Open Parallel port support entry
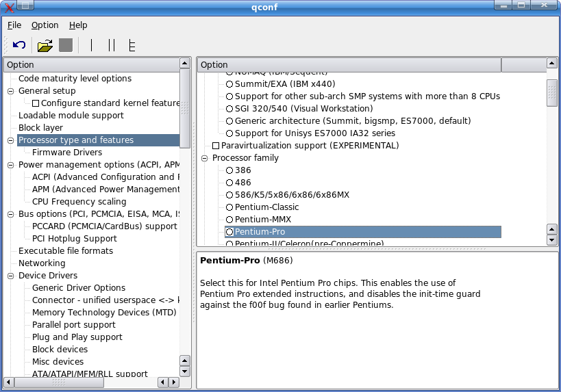 click(74, 325)
